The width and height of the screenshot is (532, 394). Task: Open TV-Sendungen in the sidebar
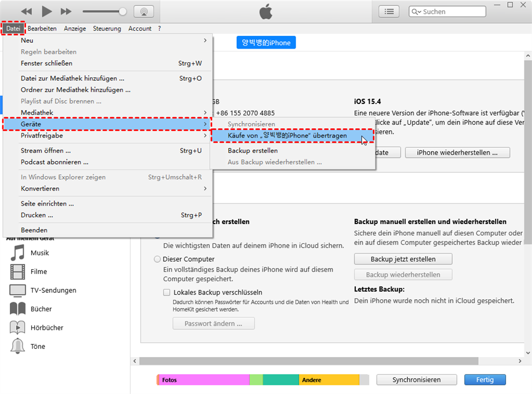(53, 290)
